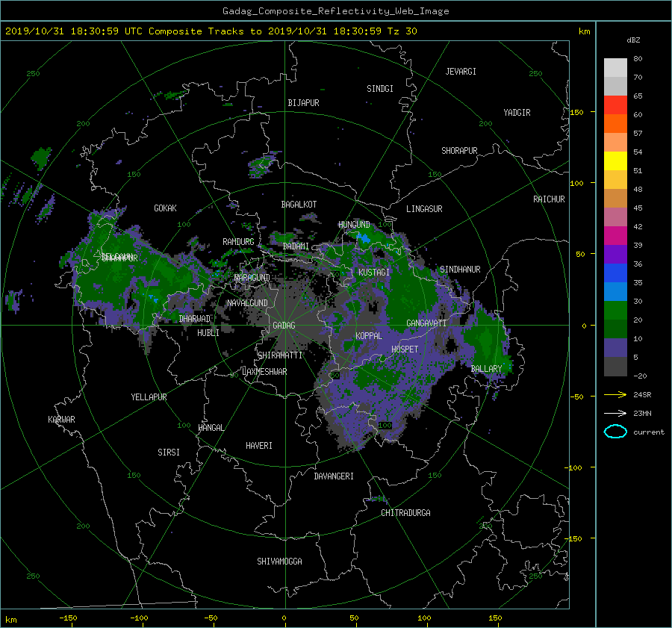The height and width of the screenshot is (628, 672).
Task: Click the JEVARGI city label
Action: 461,72
